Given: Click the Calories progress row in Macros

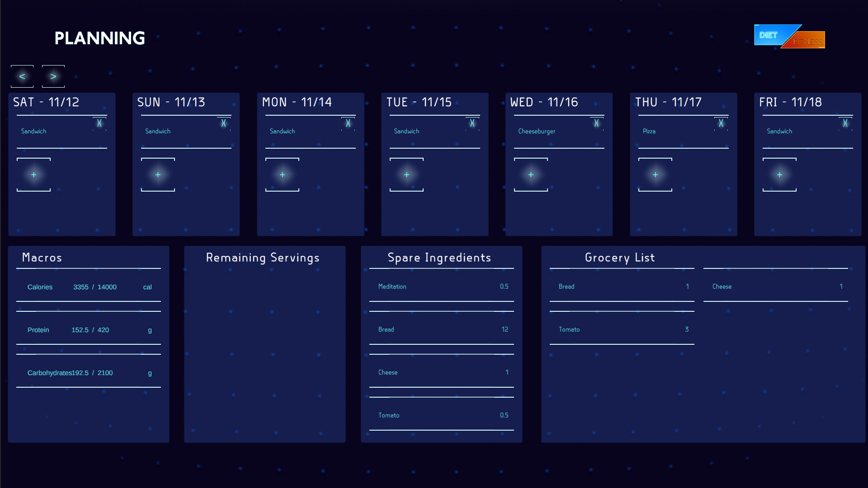Looking at the screenshot, I should point(88,287).
